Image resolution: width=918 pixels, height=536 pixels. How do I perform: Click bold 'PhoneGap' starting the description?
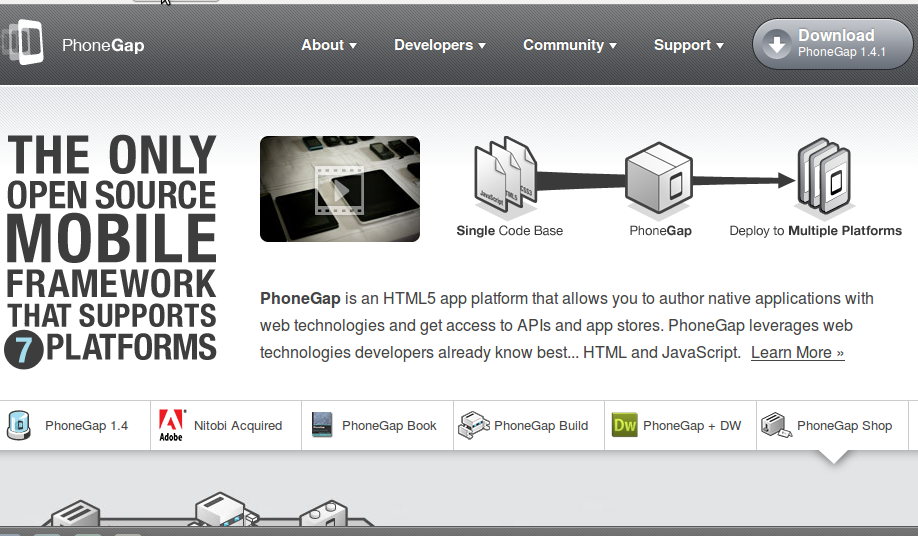pyautogui.click(x=300, y=298)
